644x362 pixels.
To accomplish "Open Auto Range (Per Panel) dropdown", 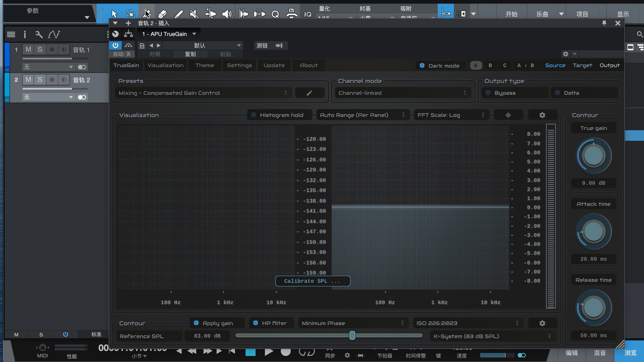I will click(362, 115).
